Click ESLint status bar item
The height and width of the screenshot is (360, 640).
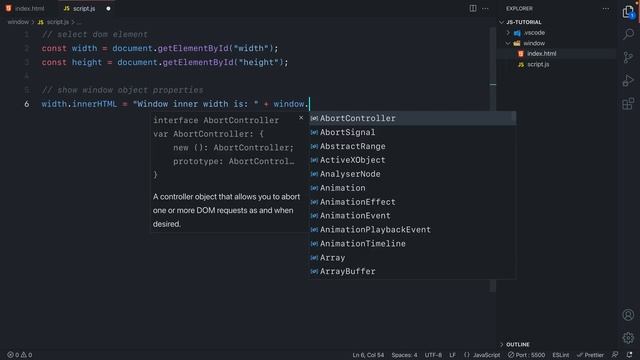(x=560, y=355)
